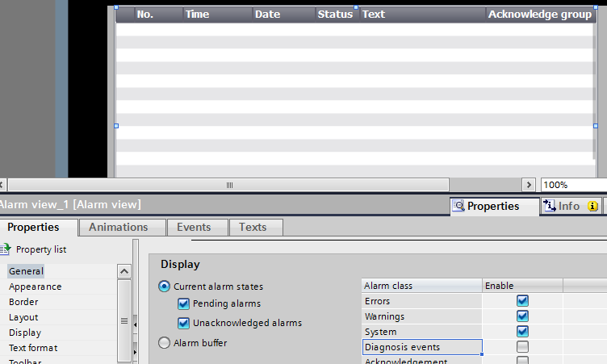
Task: Select the Warnings alarm class cell
Action: [x=422, y=316]
